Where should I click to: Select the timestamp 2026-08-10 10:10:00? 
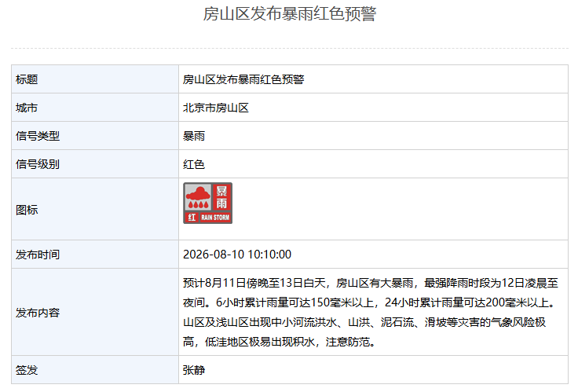(237, 255)
